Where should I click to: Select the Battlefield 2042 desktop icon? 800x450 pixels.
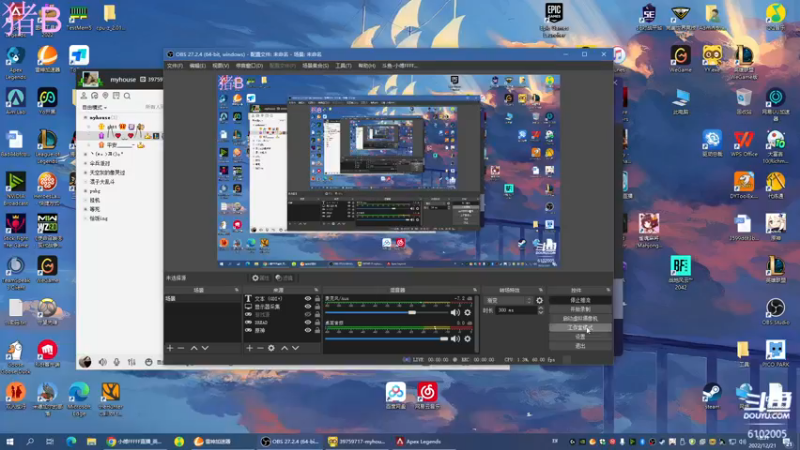[x=681, y=272]
